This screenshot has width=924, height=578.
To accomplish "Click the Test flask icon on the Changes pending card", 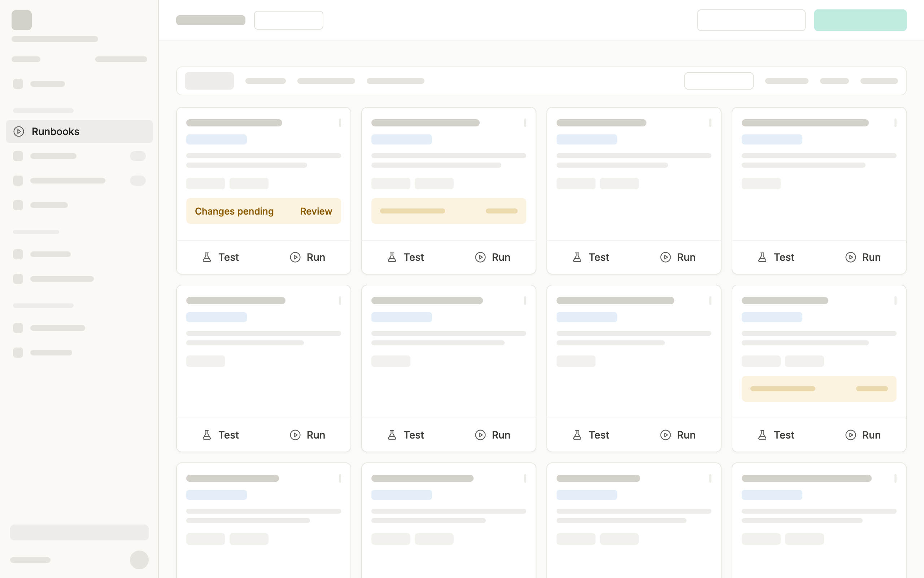I will 206,257.
